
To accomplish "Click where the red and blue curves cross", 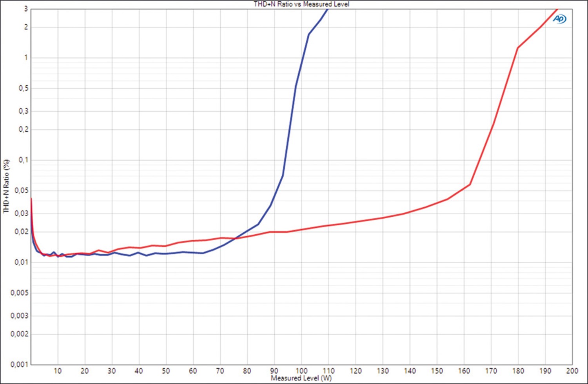I will [x=235, y=238].
